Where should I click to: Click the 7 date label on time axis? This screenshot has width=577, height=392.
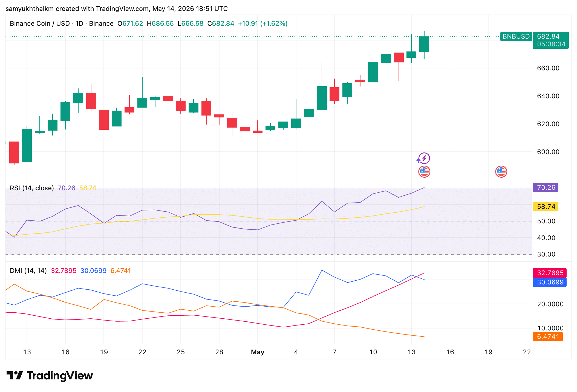[334, 352]
